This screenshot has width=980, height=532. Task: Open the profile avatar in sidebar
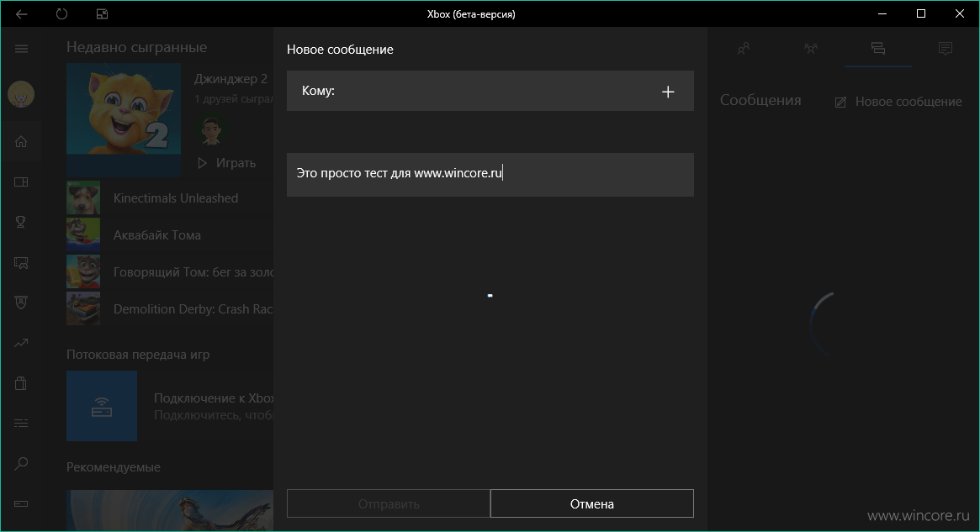coord(21,95)
